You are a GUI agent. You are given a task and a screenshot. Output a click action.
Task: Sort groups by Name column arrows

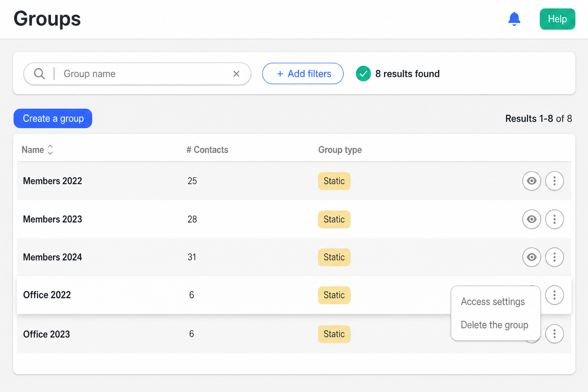click(x=50, y=150)
